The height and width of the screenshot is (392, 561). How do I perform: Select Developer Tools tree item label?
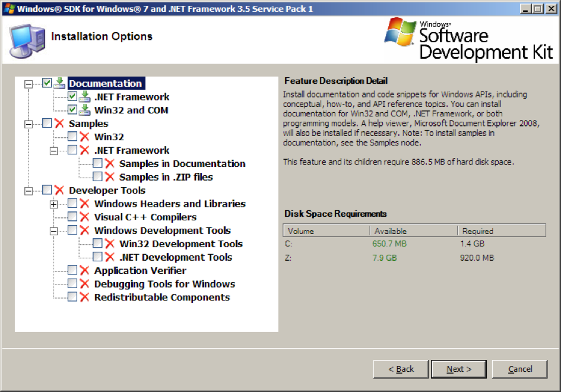(x=107, y=190)
